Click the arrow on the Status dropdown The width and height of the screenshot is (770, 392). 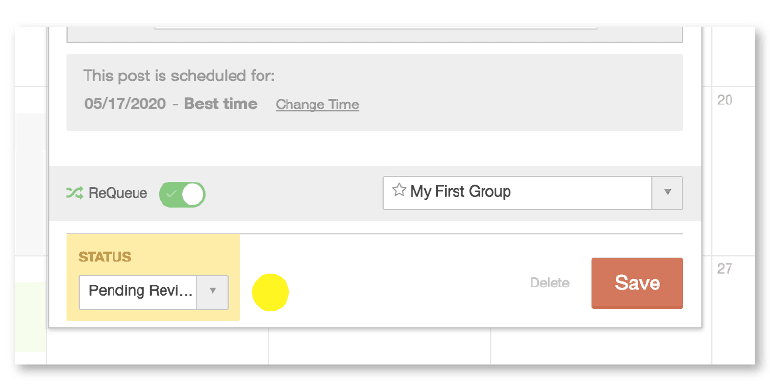pos(213,292)
